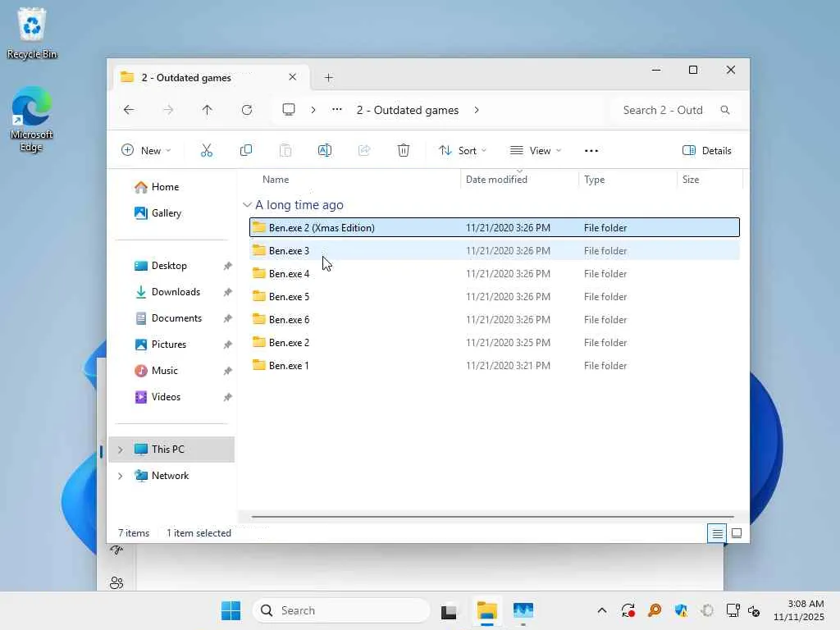Screen dimensions: 840x630
Task: Click the pin beside Documents
Action: coord(228,318)
